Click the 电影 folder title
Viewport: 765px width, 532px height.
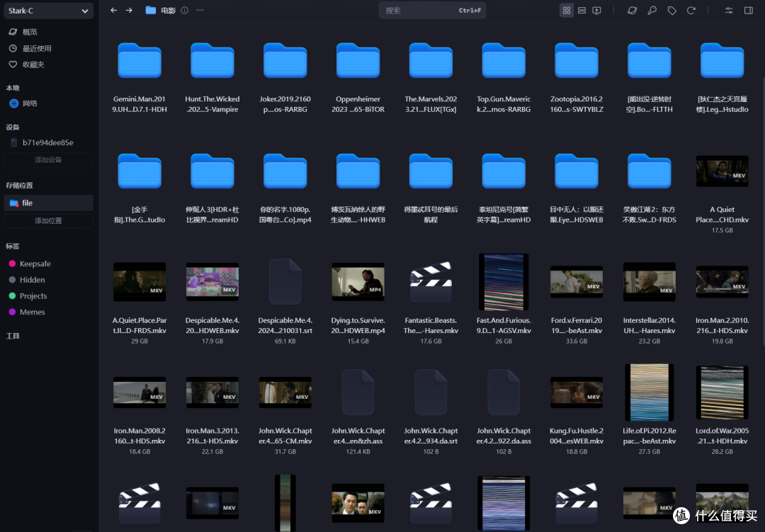tap(169, 10)
